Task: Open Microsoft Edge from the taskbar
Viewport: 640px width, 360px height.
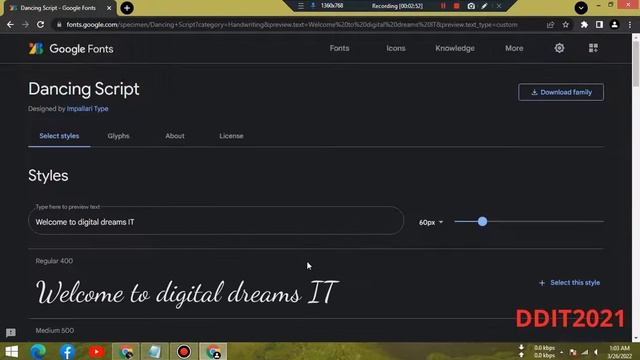Action: (x=38, y=351)
